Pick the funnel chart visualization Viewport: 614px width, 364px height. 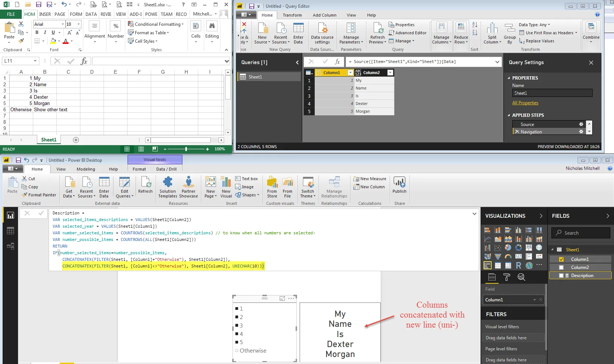(498, 256)
